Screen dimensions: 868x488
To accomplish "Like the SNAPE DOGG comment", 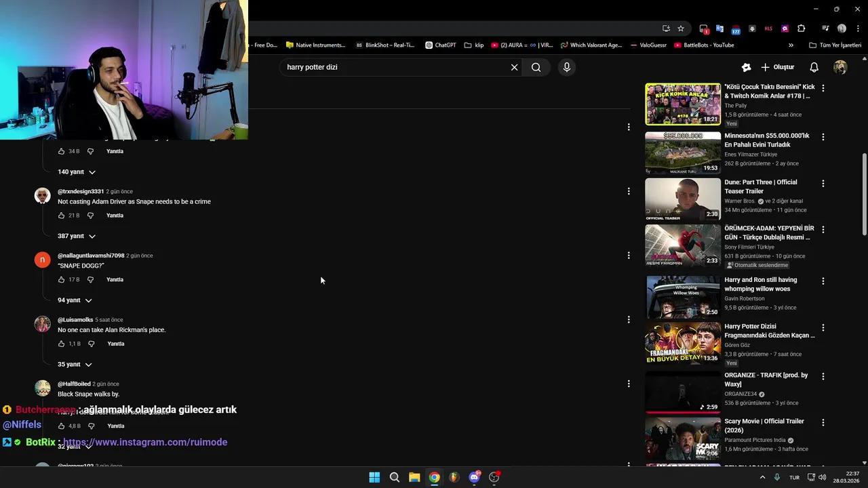I will 61,280.
